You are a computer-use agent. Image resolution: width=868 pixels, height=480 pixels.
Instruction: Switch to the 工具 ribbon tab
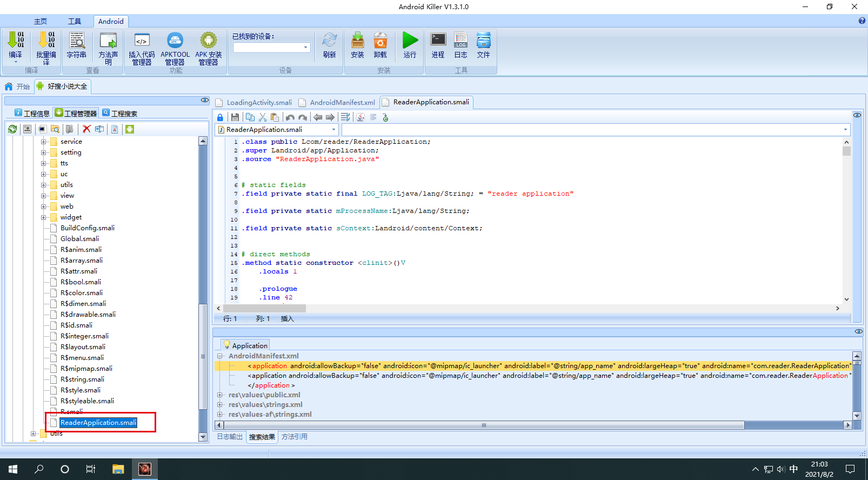(x=75, y=22)
